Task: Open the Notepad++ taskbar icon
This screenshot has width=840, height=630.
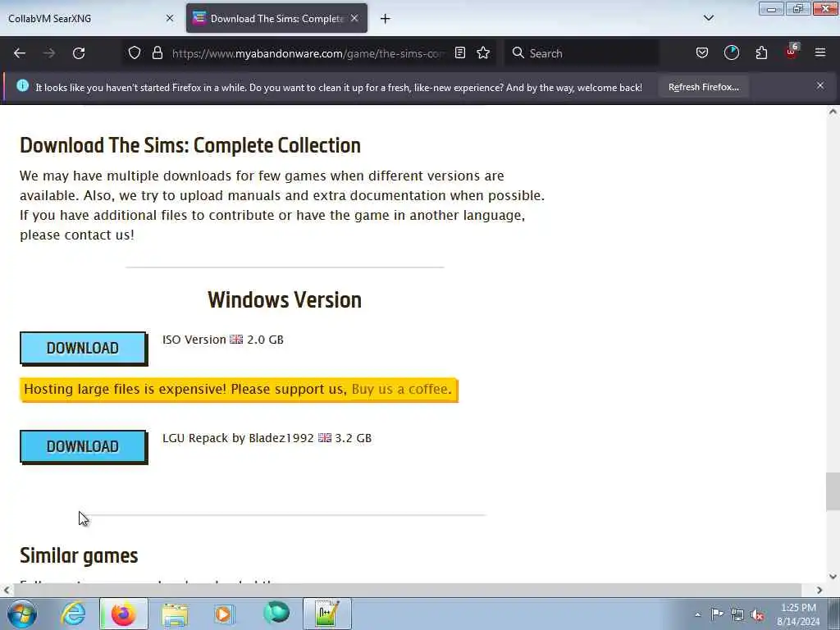Action: 326,614
